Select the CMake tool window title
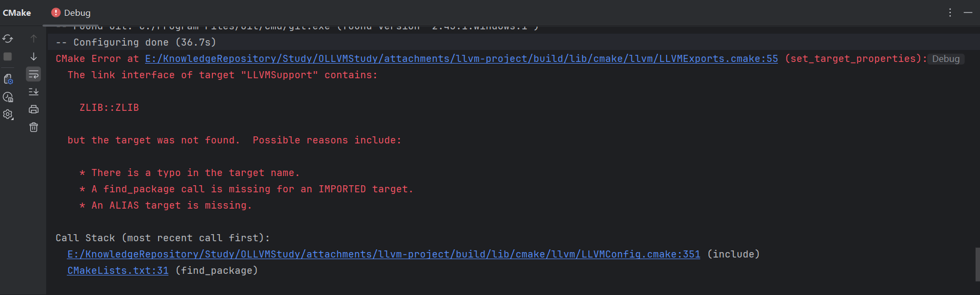This screenshot has height=295, width=980. click(17, 12)
